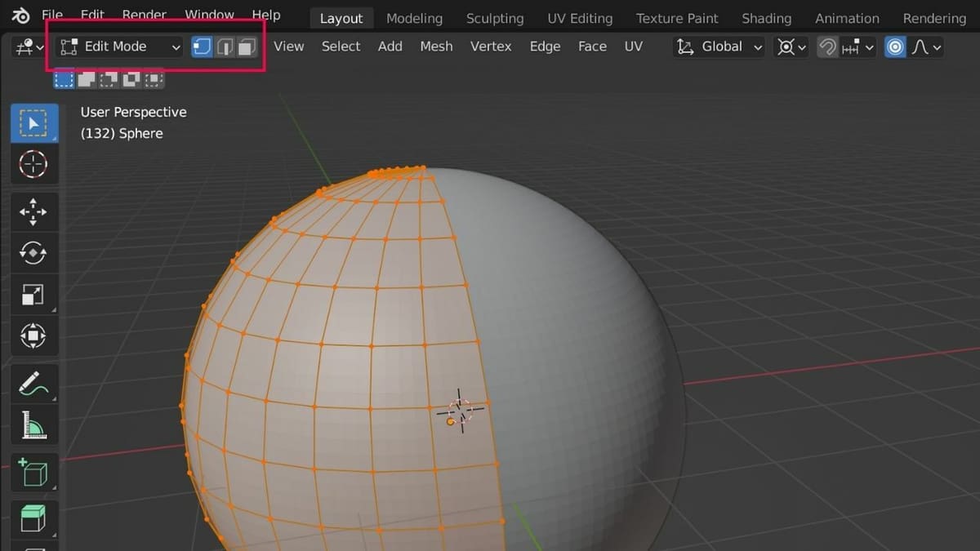This screenshot has width=980, height=551.
Task: Toggle proportional editing
Action: (896, 47)
